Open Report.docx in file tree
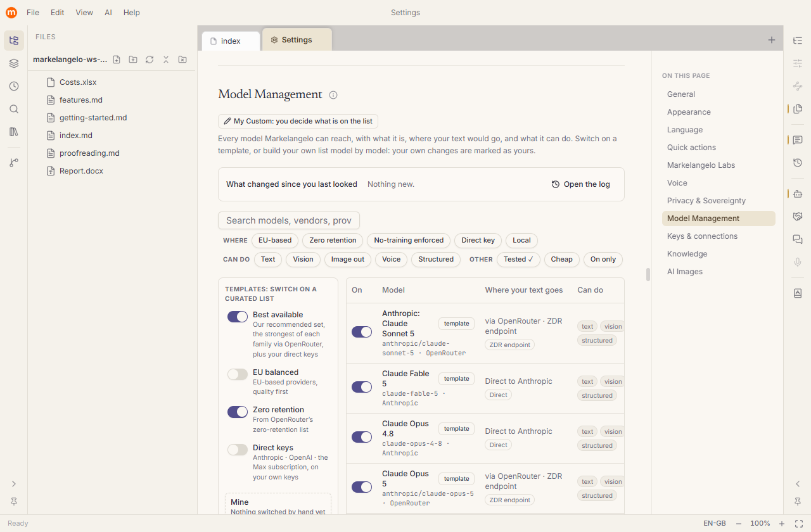This screenshot has width=811, height=532. 81,171
